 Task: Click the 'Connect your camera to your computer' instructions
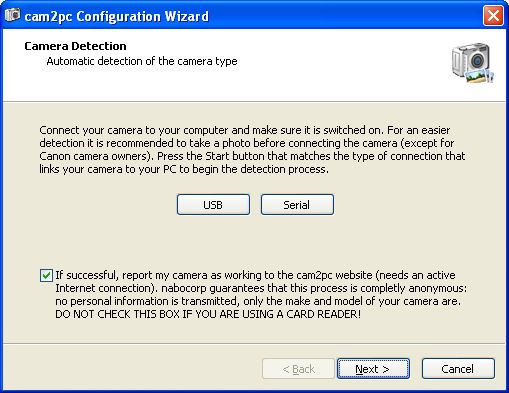coord(252,150)
